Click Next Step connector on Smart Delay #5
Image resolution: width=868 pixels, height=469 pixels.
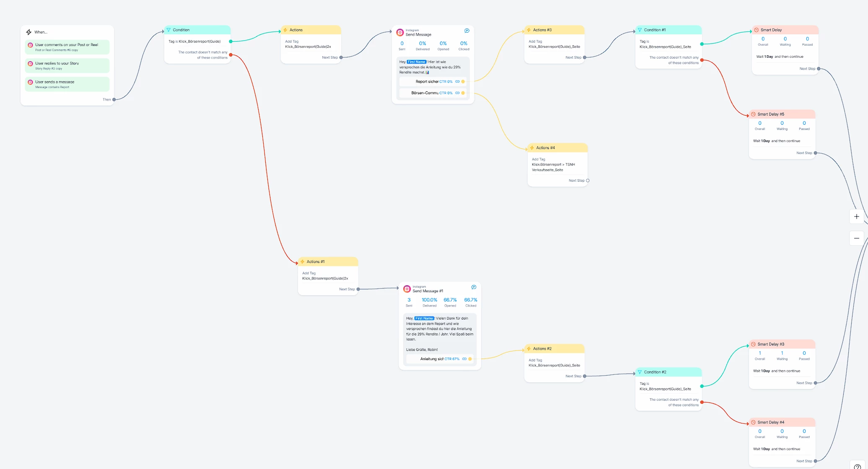click(816, 153)
